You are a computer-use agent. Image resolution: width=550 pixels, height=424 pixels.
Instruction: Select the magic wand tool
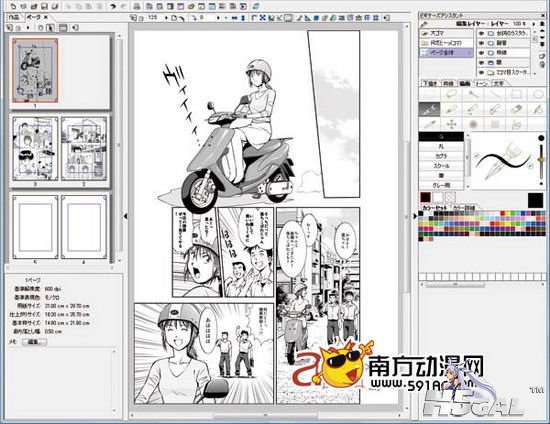pos(473,94)
